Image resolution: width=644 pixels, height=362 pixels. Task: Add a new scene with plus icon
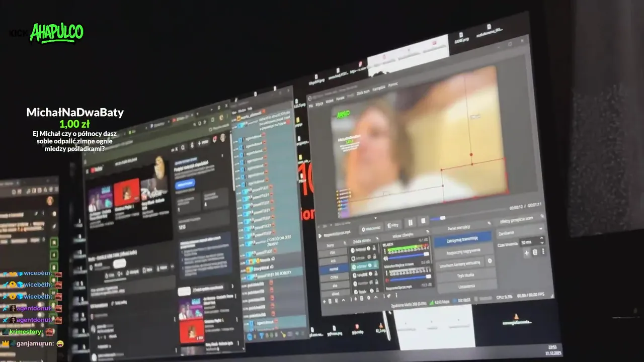(324, 302)
